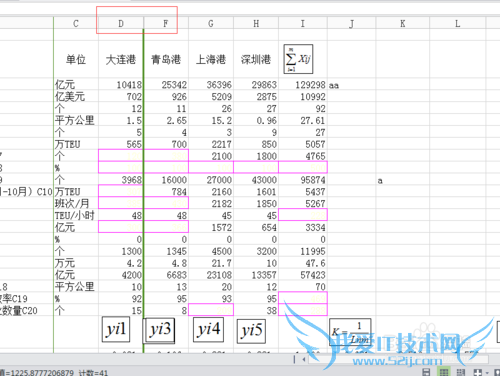Click the cell containing 1572
The image size is (500, 376).
pyautogui.click(x=211, y=227)
